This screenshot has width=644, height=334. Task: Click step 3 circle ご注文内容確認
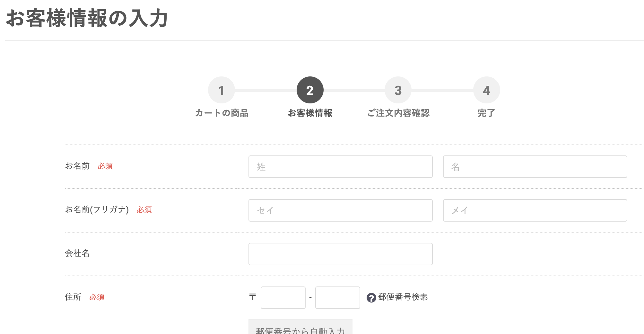398,90
